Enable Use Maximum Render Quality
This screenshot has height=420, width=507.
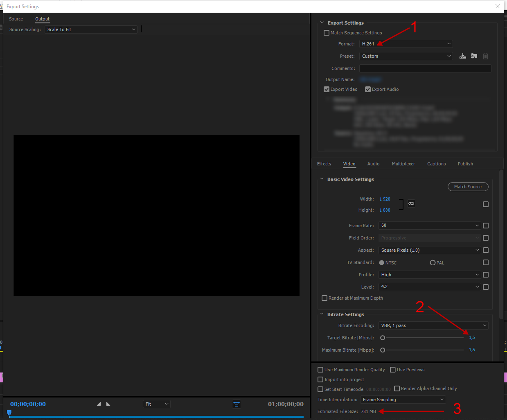(x=320, y=370)
